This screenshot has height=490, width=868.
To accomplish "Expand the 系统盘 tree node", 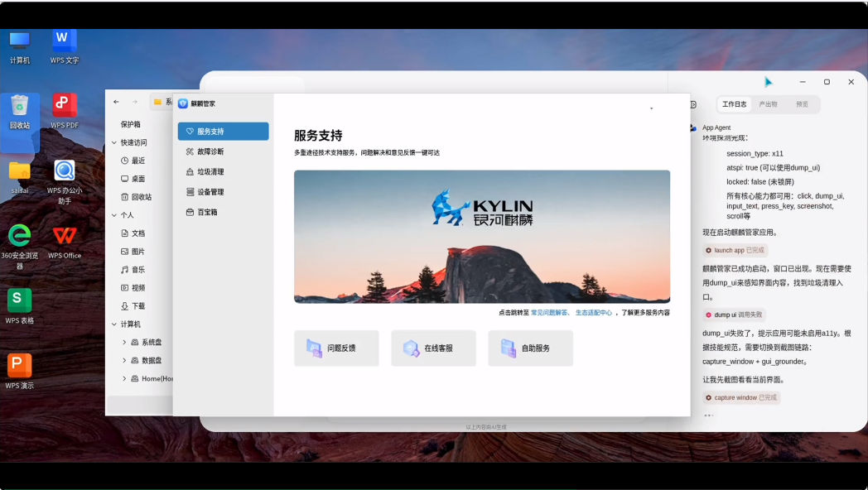I will (x=124, y=343).
